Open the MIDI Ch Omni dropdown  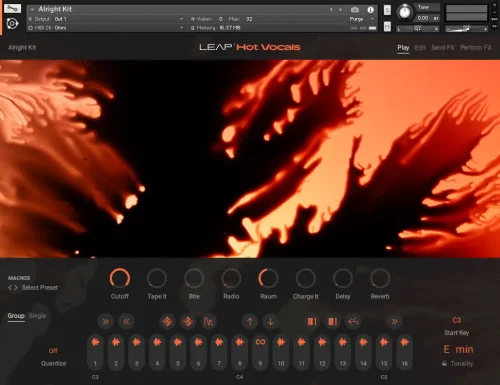click(x=106, y=28)
